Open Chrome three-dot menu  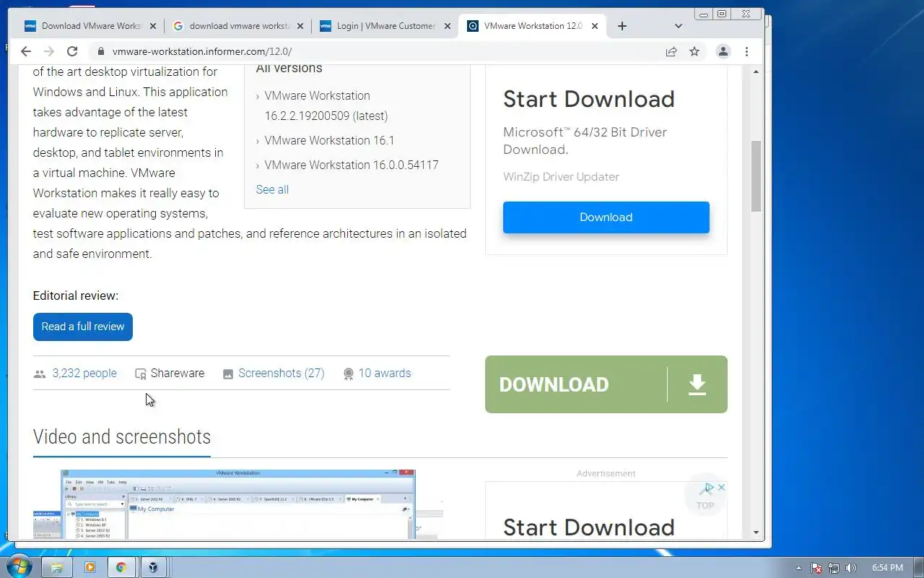point(746,51)
